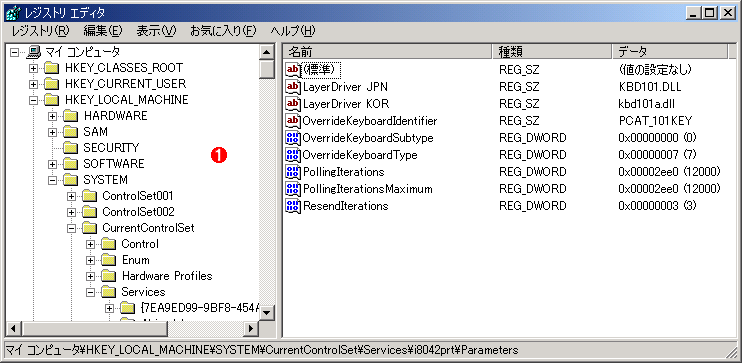742x363 pixels.
Task: Expand the Enum key
Action: pyautogui.click(x=90, y=260)
